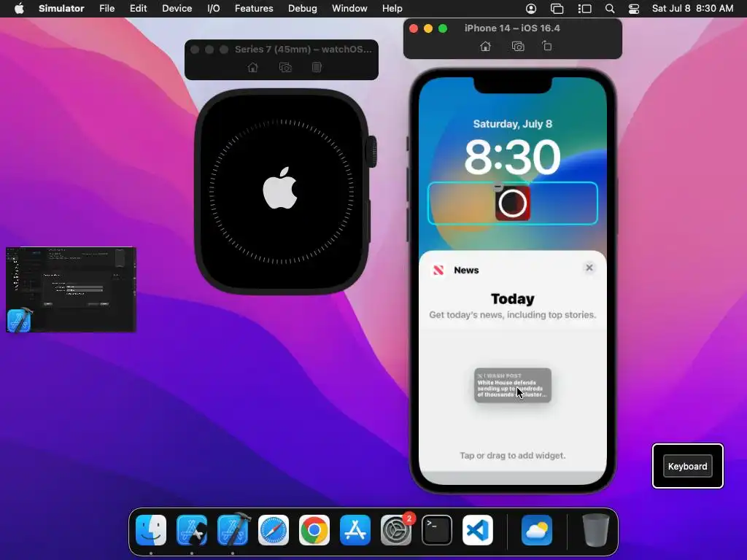The image size is (747, 560).
Task: Zoom the iPhone 14 simulator window
Action: click(x=443, y=28)
